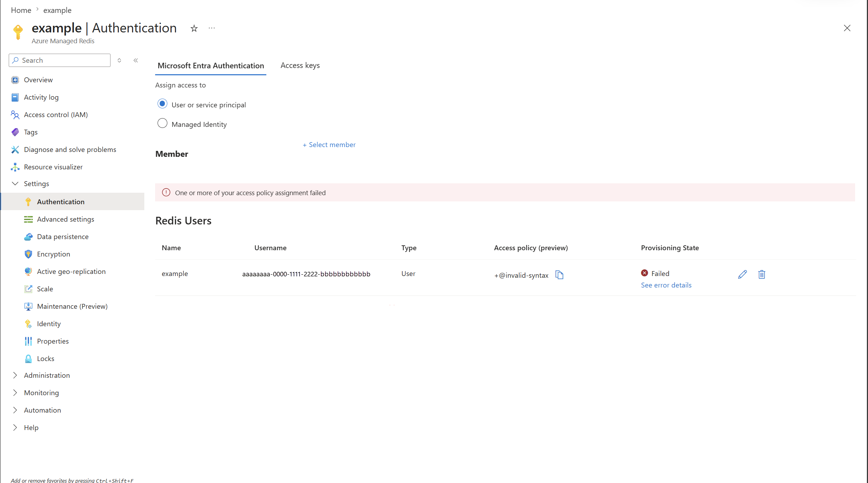Click the Identity key icon
This screenshot has height=483, width=868.
[x=28, y=324]
